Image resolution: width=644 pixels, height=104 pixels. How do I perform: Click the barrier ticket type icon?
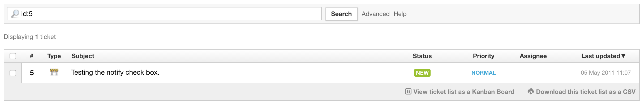click(54, 72)
